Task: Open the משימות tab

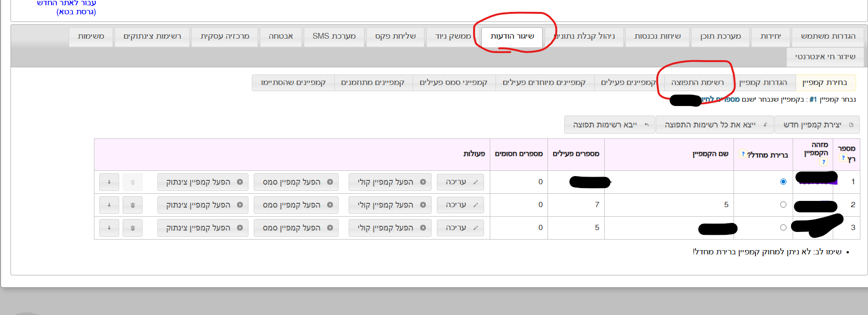Action: click(x=91, y=36)
